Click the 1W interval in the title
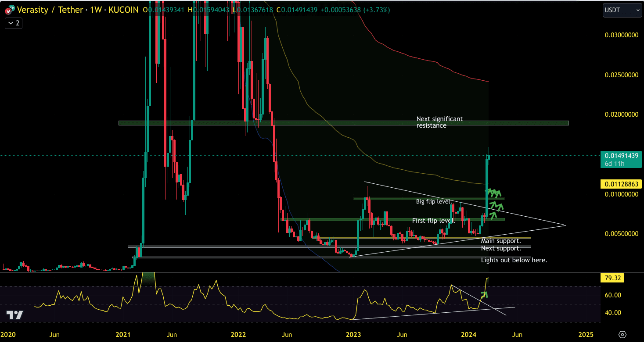Screen dimensions: 644x343 tap(95, 10)
